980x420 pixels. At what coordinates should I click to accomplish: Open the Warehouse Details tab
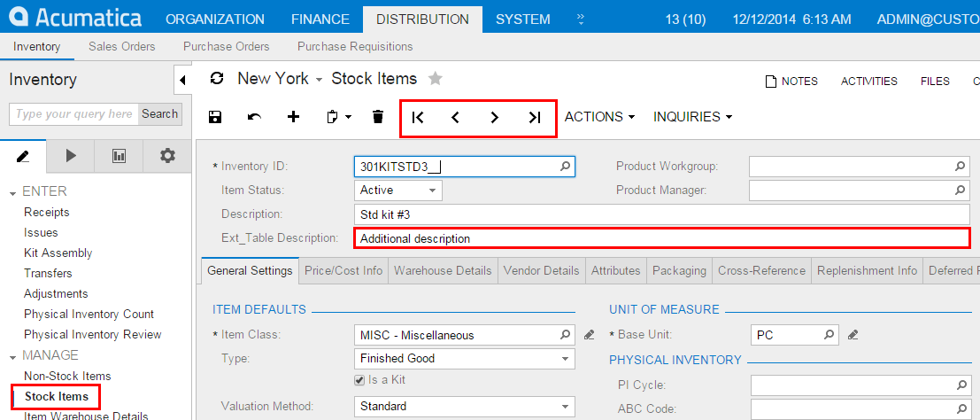(x=443, y=271)
